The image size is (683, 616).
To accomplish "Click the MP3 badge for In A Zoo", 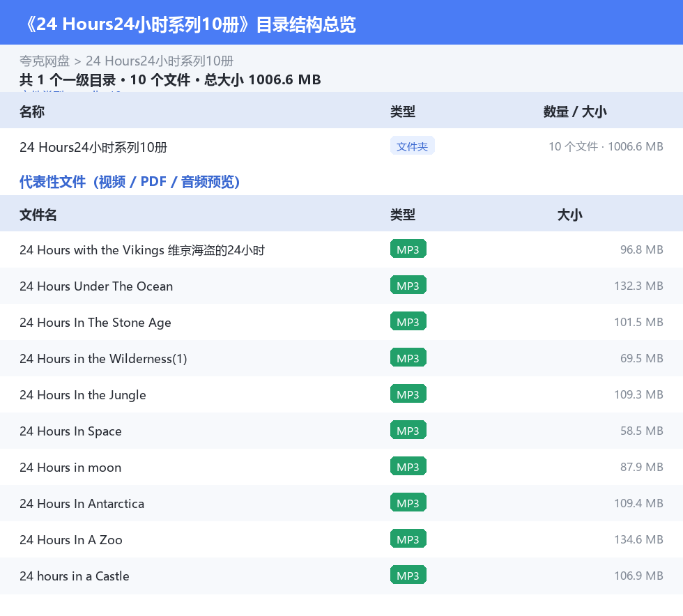I will (408, 539).
